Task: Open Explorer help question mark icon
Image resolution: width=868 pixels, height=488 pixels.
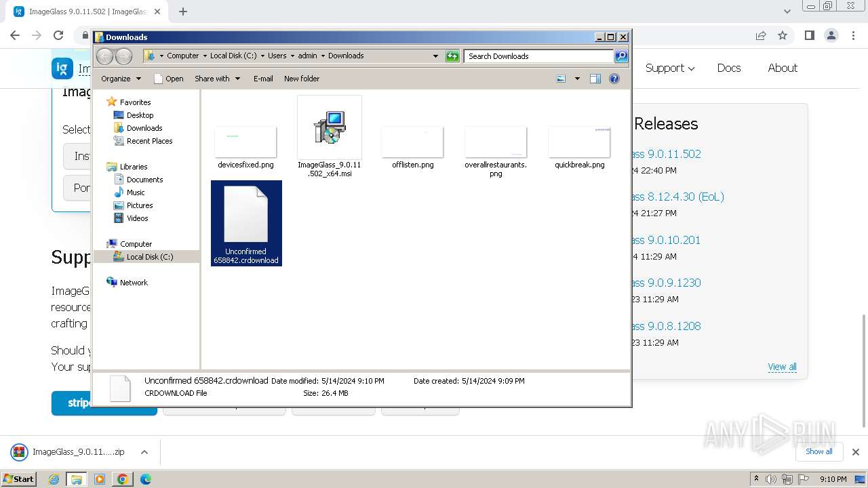Action: (x=614, y=79)
